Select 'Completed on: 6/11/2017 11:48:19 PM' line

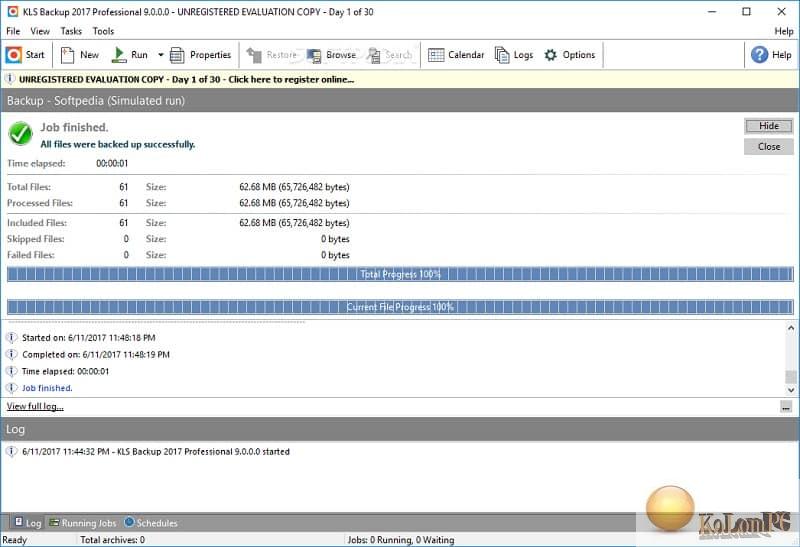[x=96, y=355]
